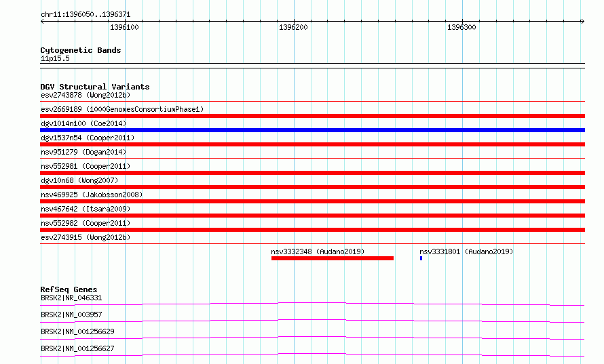Screen dimensions: 604x364
Task: Select transcript BRSK2|NR_046331
Action: (x=71, y=298)
